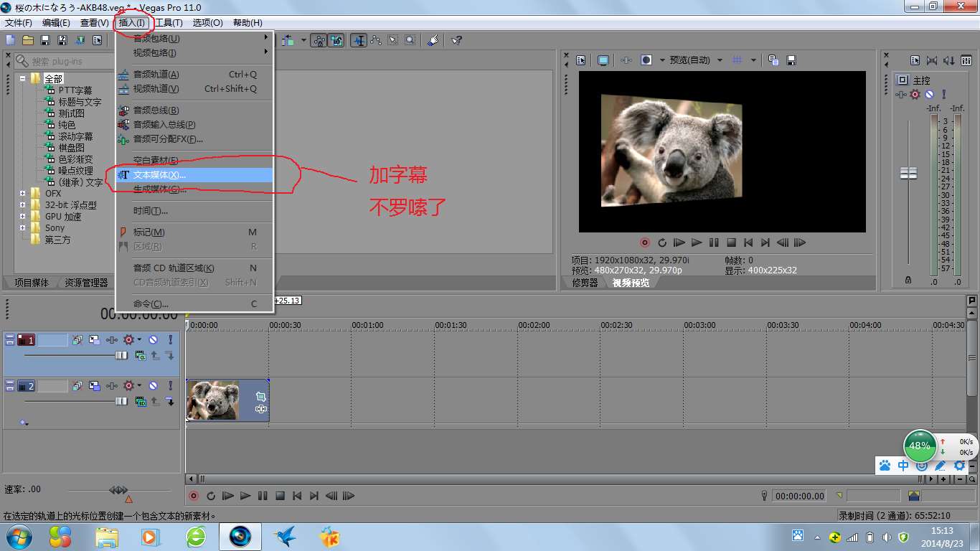Toggle Bypass Motion Blur on track 2
The height and width of the screenshot is (551, 980).
[77, 386]
